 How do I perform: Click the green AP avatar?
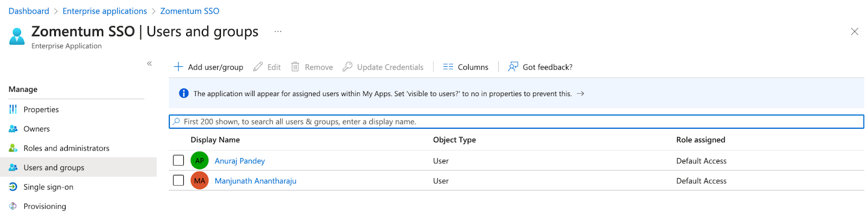[200, 161]
